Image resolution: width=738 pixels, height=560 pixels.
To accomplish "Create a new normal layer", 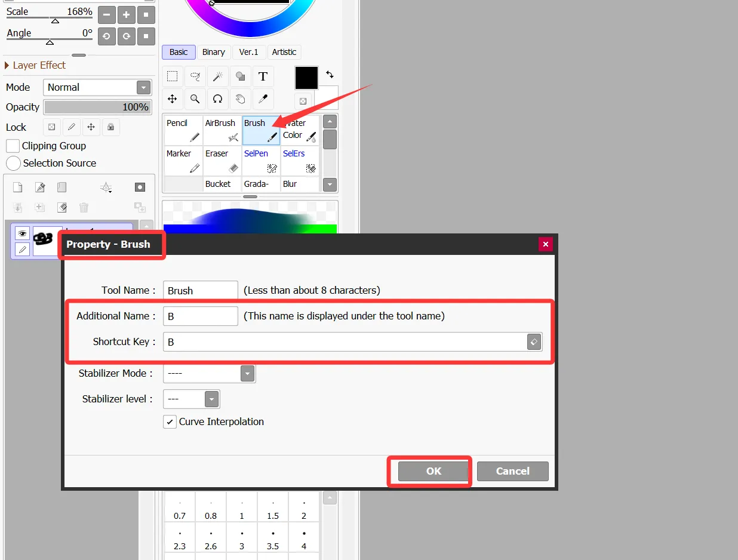I will 18,187.
